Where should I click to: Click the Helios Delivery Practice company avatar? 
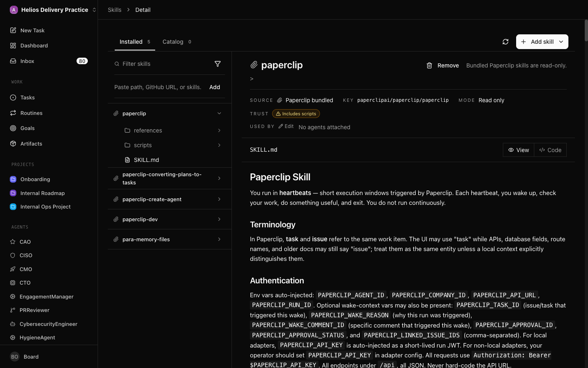[x=14, y=10]
